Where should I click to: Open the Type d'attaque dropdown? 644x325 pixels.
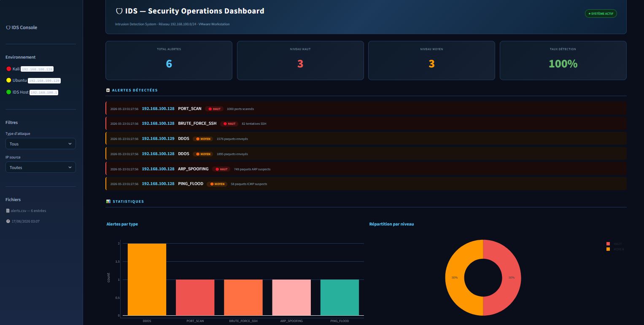[40, 144]
